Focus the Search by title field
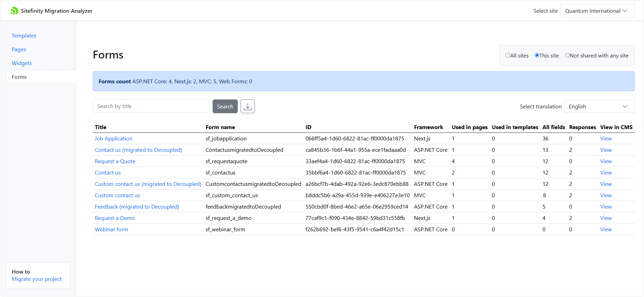Screen dimensions: 644x297 pos(151,106)
